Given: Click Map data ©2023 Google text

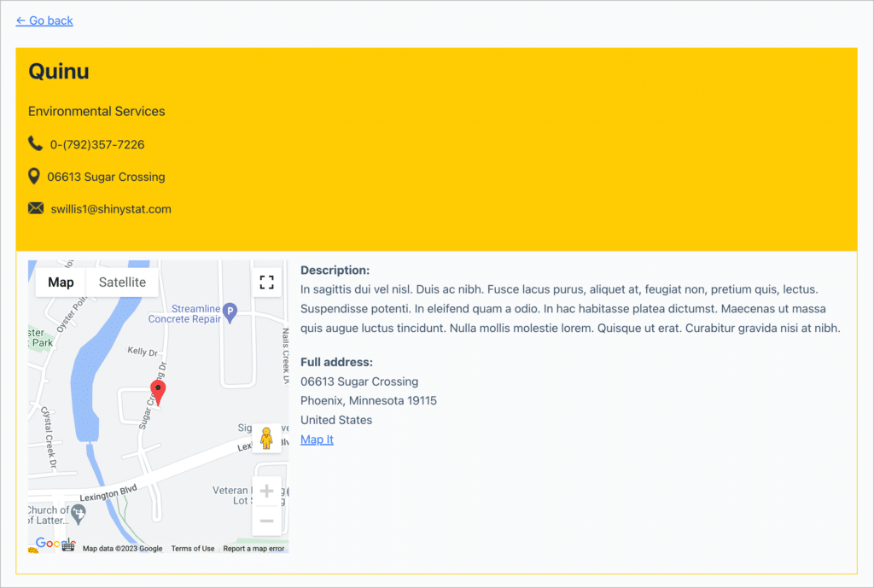Looking at the screenshot, I should coord(123,549).
